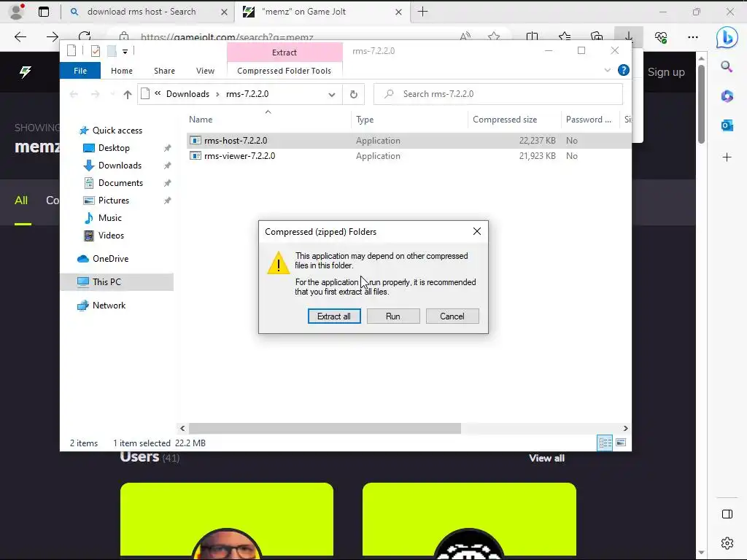The width and height of the screenshot is (747, 560).
Task: Click Cancel in the zipped folders dialog
Action: tap(452, 316)
